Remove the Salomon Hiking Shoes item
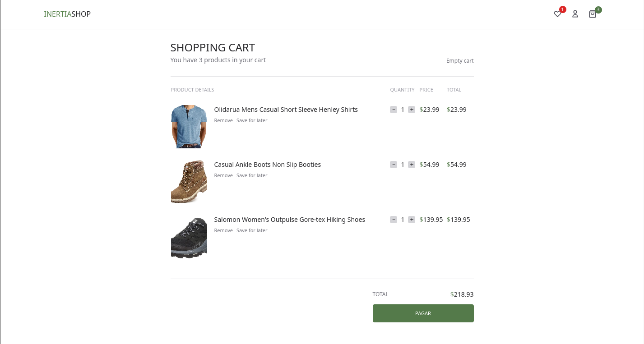Viewport: 644px width, 344px height. [223, 230]
